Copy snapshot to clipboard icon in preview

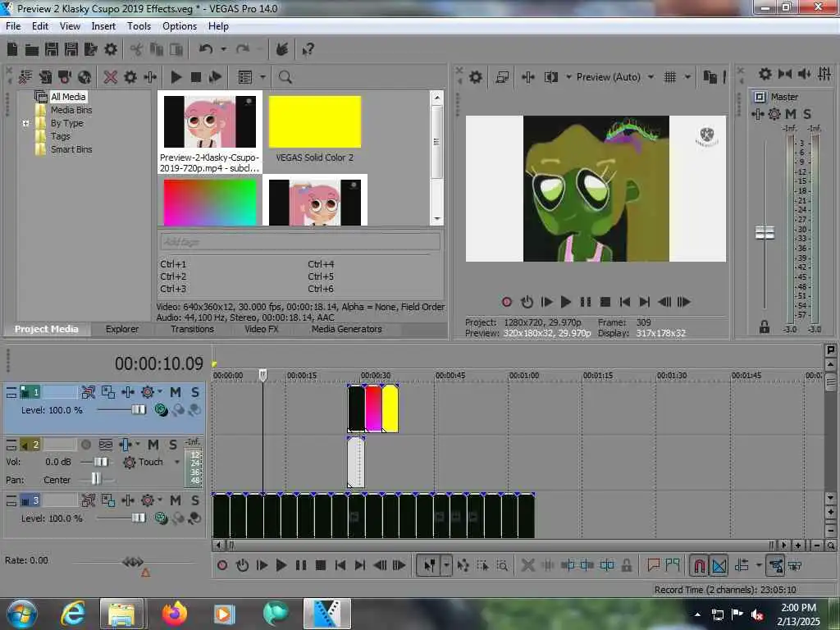click(x=710, y=77)
